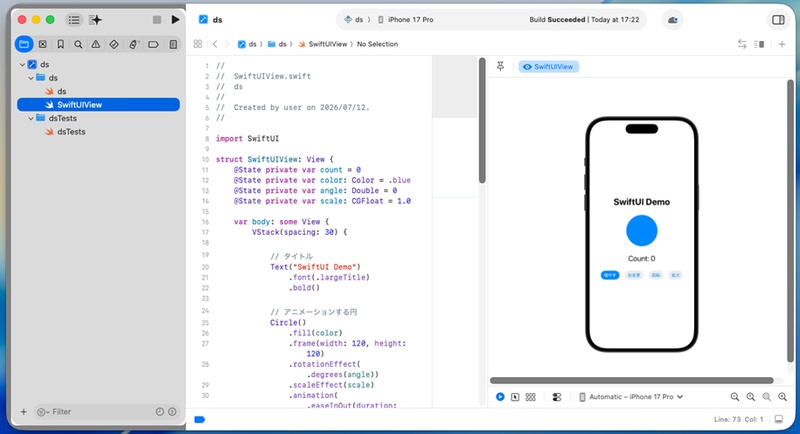
Task: Show only recently edited files
Action: [x=160, y=412]
